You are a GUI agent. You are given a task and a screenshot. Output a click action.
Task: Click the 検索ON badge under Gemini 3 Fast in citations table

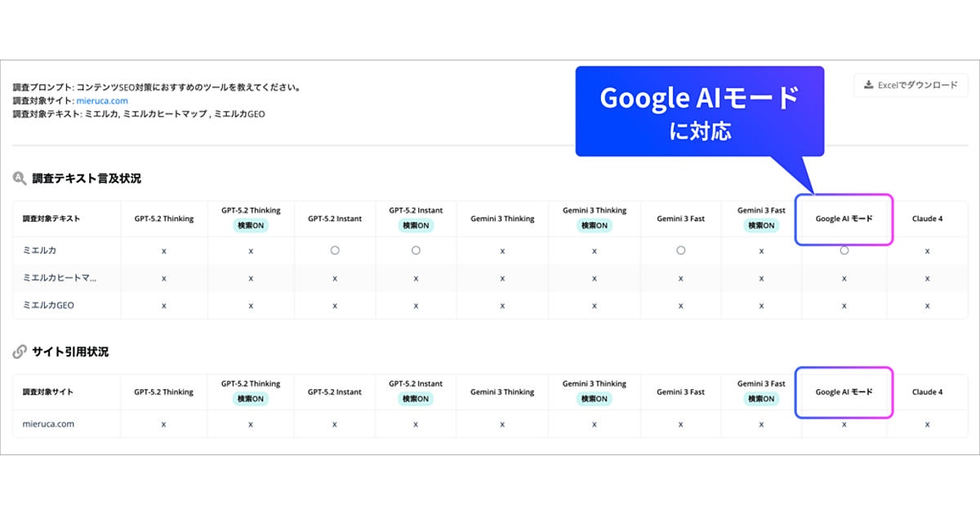point(761,399)
